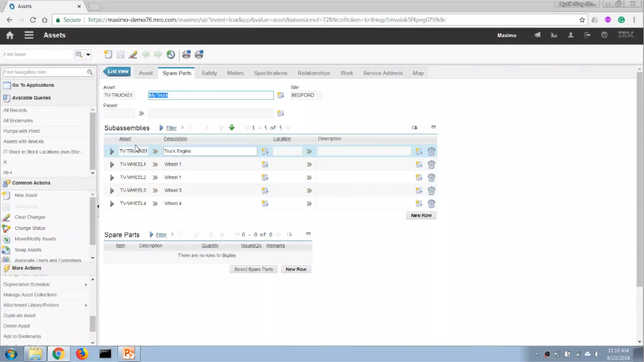Open the Relationships tab

coord(314,73)
